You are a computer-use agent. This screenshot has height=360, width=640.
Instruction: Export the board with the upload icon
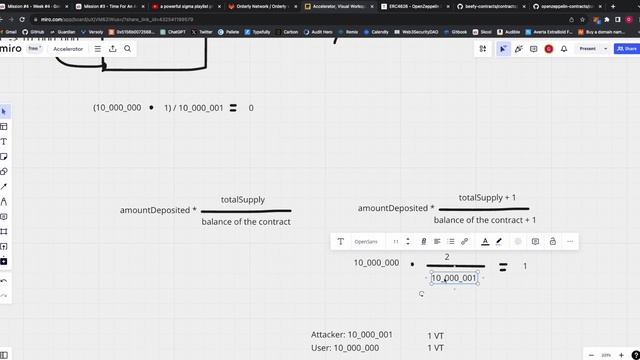[113, 49]
